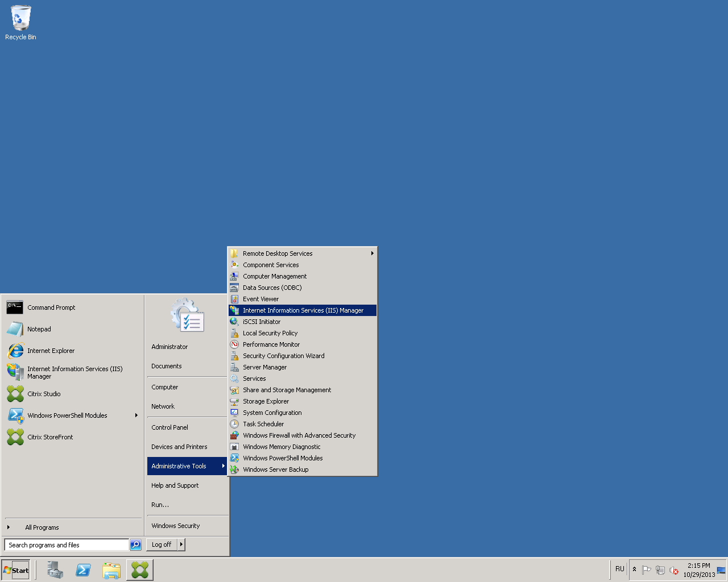
Task: Open Devices and Printers
Action: 187,447
